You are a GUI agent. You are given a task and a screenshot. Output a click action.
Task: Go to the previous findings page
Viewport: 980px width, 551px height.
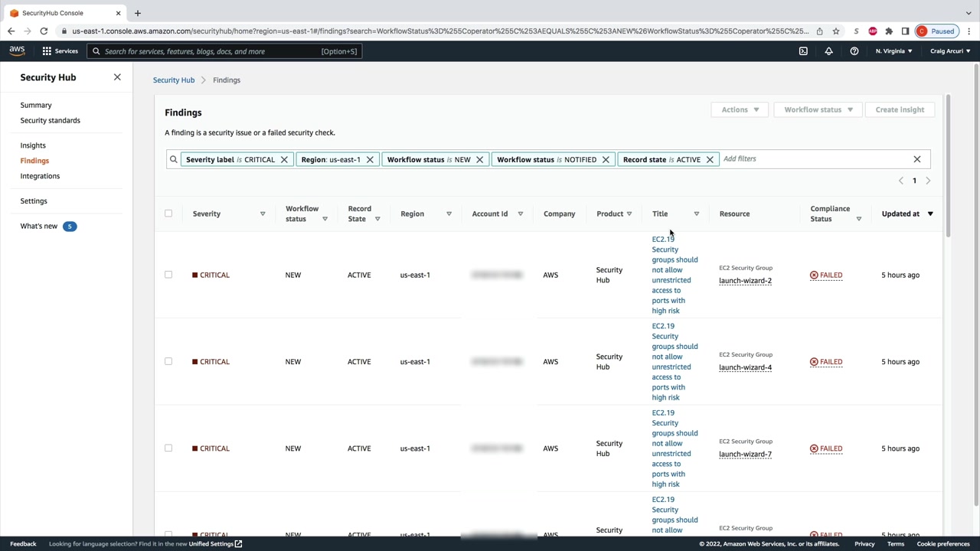[x=901, y=181]
